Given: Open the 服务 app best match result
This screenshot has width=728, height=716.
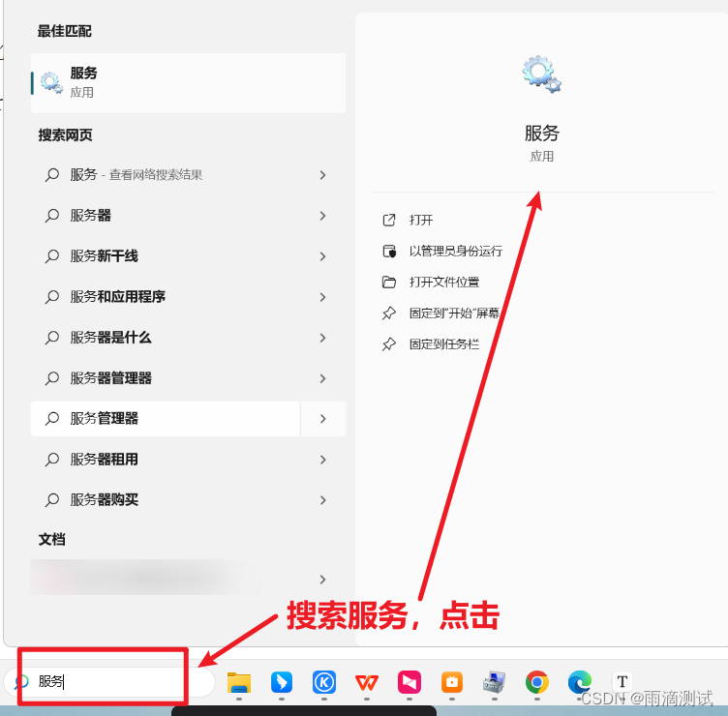Looking at the screenshot, I should click(x=188, y=83).
